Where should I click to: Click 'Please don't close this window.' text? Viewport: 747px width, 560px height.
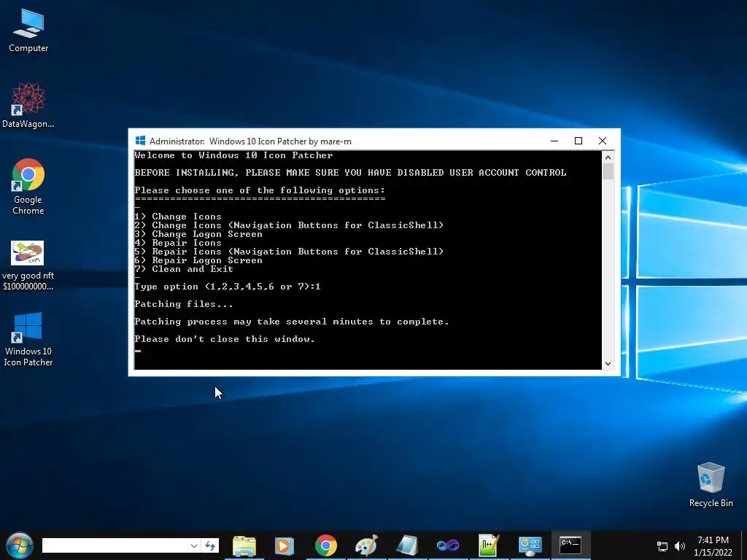point(225,339)
